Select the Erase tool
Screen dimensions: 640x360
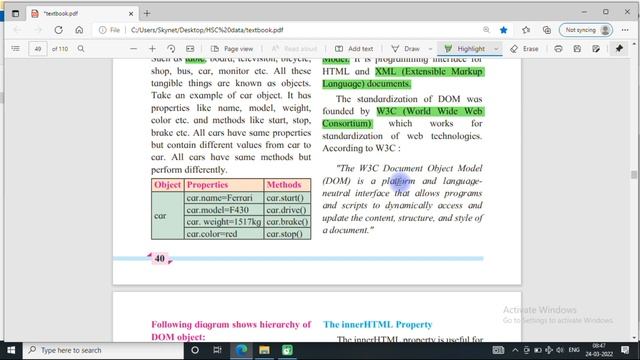524,49
